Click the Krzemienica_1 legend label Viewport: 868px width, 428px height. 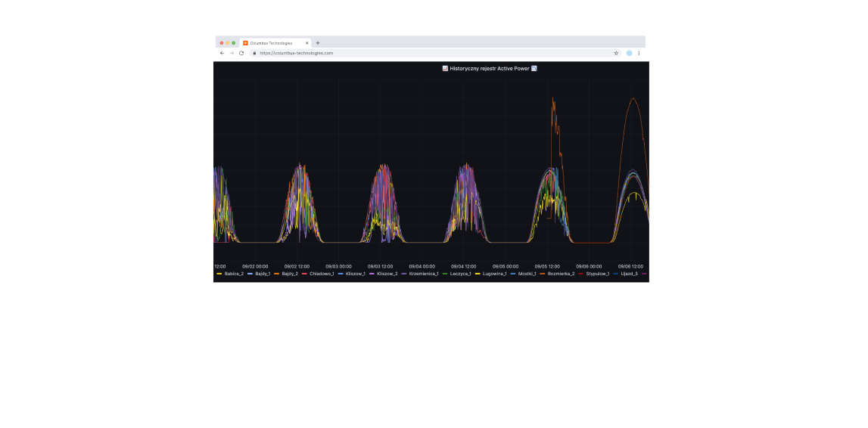pos(424,274)
